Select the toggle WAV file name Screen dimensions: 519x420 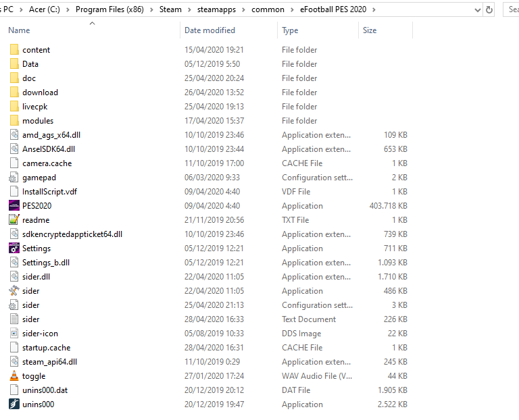(x=34, y=376)
